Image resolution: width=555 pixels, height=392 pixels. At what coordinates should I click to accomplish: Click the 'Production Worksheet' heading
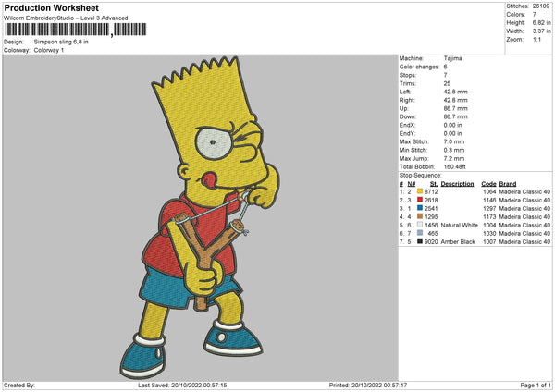51,7
